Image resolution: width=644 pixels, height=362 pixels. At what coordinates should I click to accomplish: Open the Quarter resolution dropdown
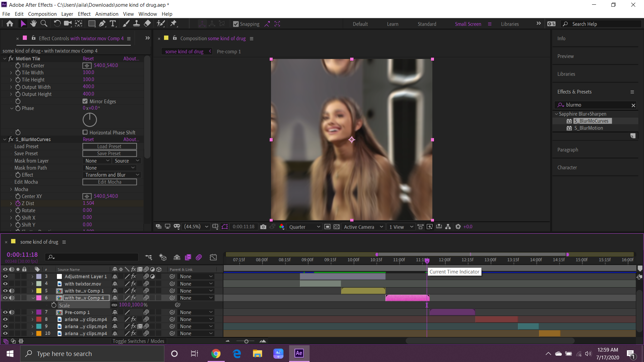tap(305, 227)
